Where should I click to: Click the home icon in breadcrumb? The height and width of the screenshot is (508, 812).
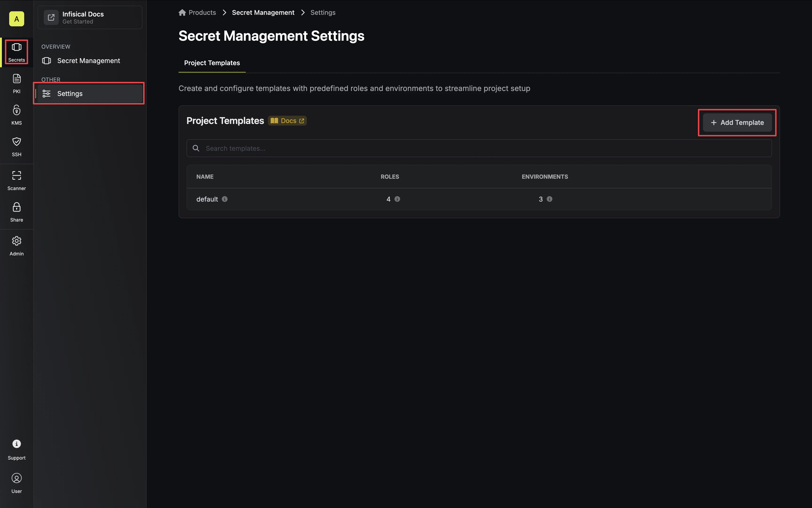pyautogui.click(x=182, y=12)
